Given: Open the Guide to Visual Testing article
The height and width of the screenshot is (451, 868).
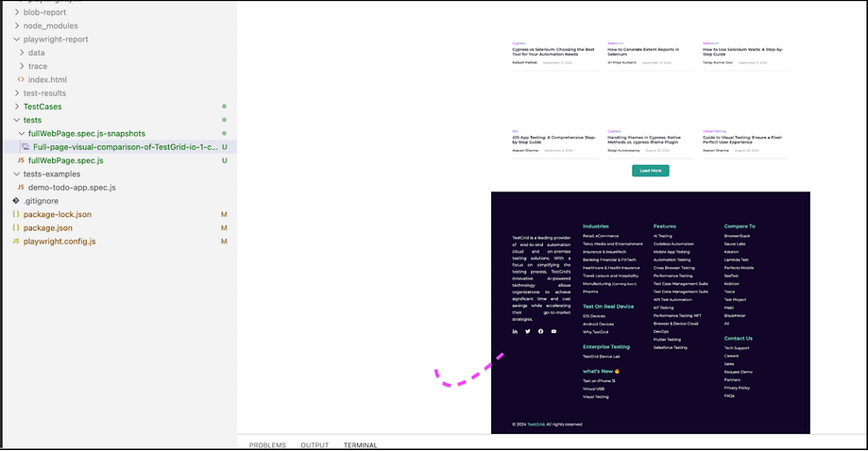Looking at the screenshot, I should (742, 140).
